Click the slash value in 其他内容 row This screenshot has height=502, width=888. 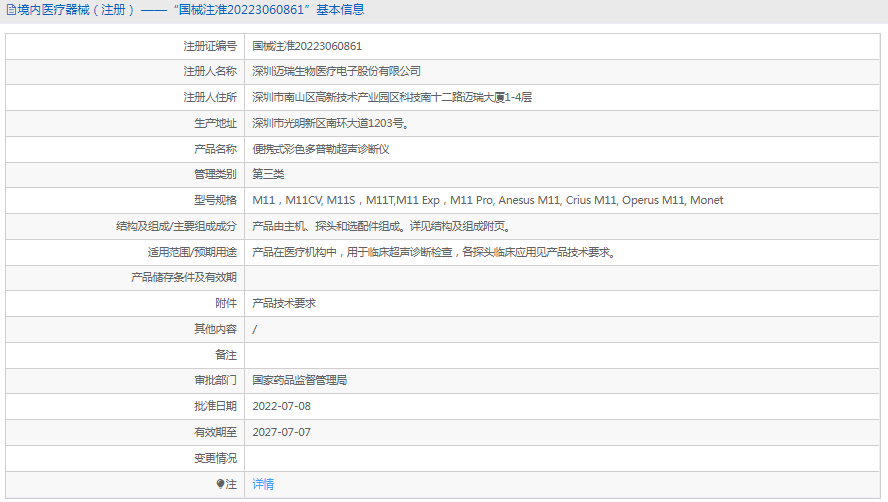(254, 330)
